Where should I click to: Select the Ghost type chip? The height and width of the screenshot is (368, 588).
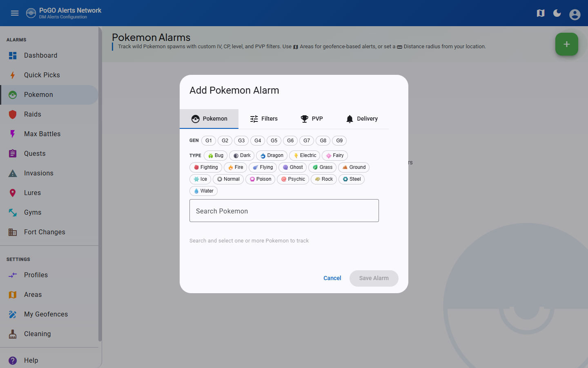pyautogui.click(x=292, y=168)
